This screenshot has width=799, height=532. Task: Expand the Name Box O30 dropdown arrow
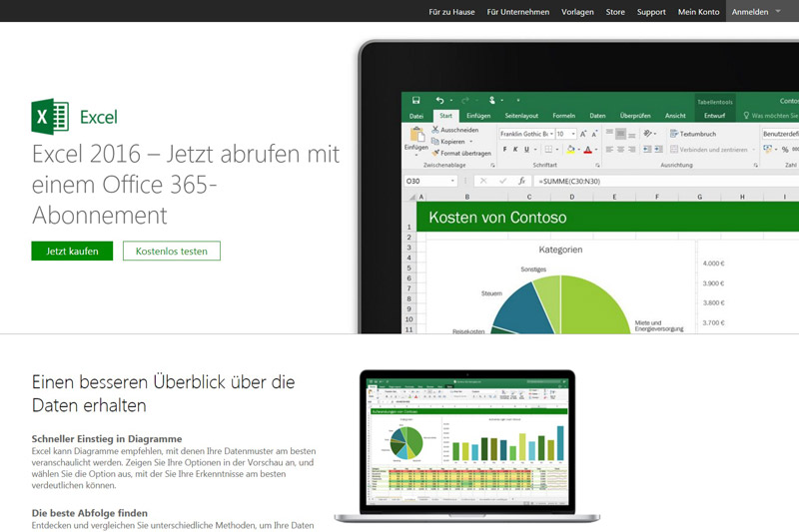[x=452, y=181]
